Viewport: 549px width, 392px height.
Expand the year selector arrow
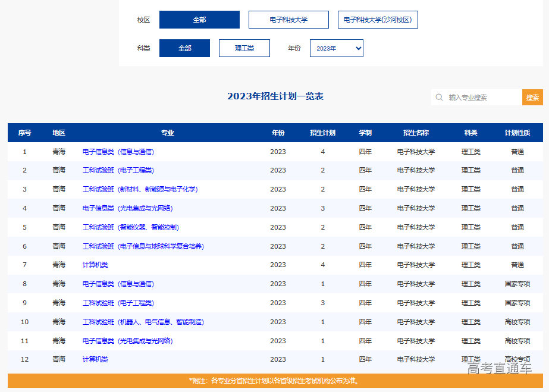[357, 48]
